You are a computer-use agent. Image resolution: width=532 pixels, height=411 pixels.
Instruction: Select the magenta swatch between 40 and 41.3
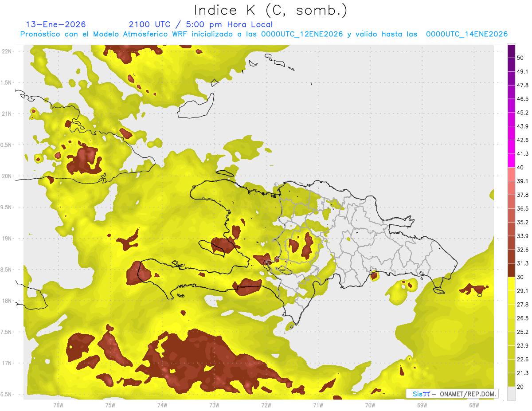tap(511, 160)
